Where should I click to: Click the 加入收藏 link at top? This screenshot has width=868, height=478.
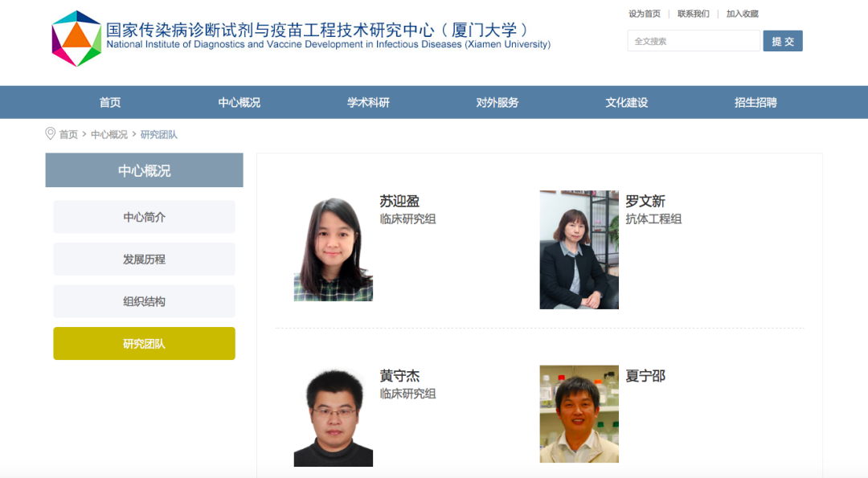[743, 14]
